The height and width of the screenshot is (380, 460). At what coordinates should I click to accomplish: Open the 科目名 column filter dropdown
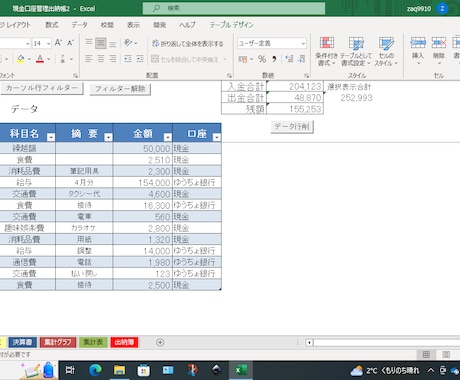[51, 137]
